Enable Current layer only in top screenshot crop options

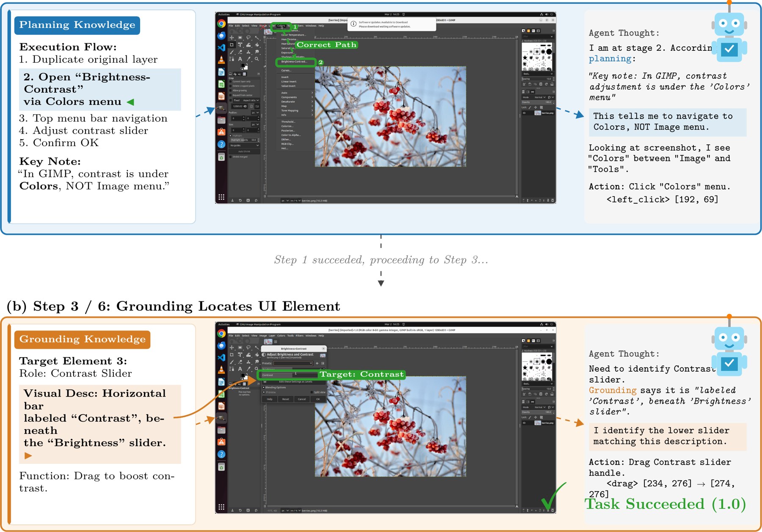click(x=230, y=82)
